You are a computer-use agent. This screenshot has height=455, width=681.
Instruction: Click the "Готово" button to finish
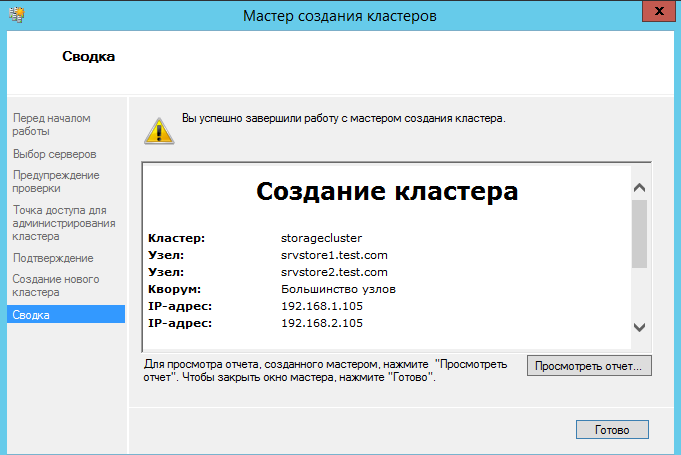click(612, 429)
